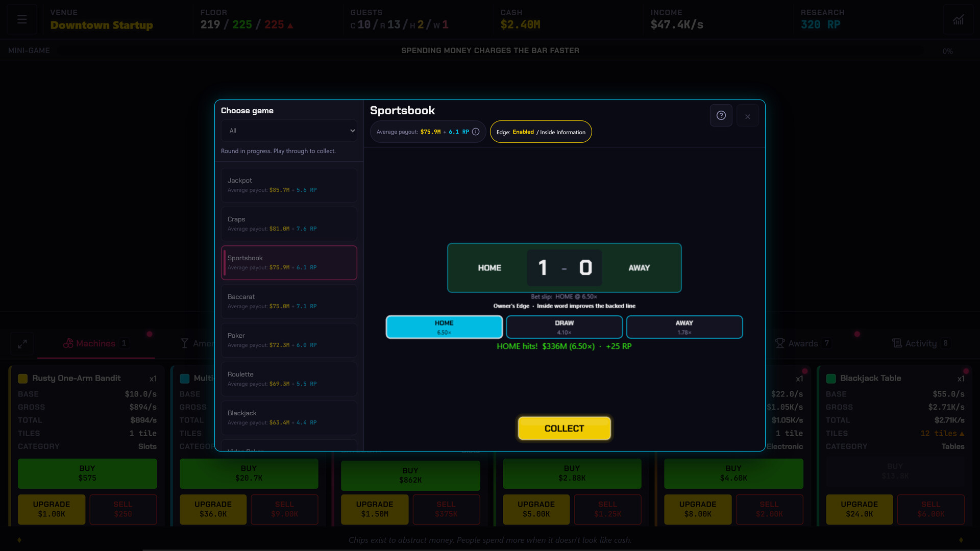980x551 pixels.
Task: Select Sportsbook in the game list
Action: pos(289,263)
